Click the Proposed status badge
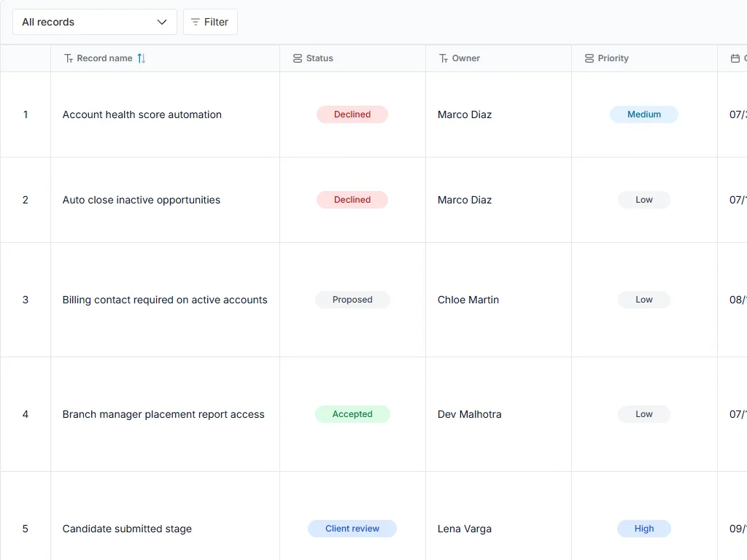The height and width of the screenshot is (560, 747). click(352, 300)
